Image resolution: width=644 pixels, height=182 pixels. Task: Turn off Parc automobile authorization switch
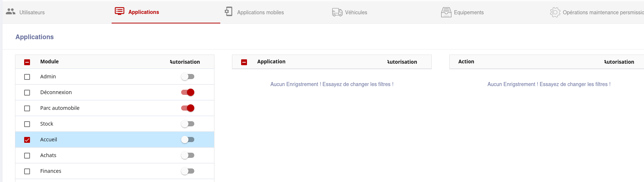tap(188, 108)
